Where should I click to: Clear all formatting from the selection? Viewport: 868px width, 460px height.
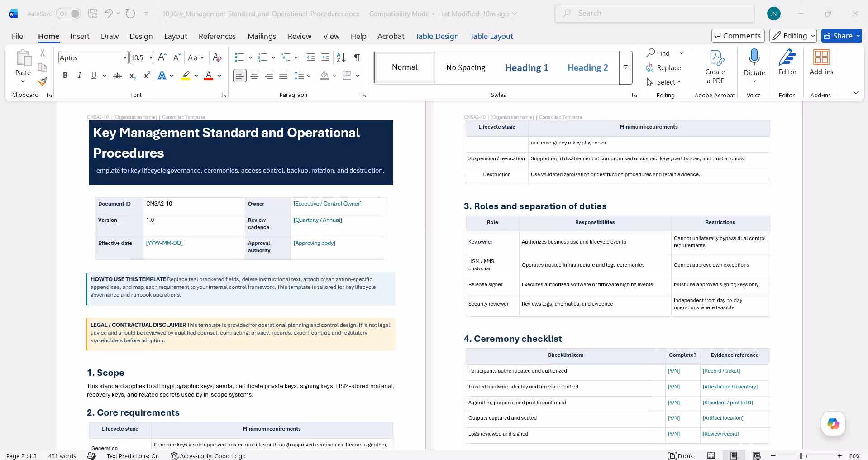point(217,57)
